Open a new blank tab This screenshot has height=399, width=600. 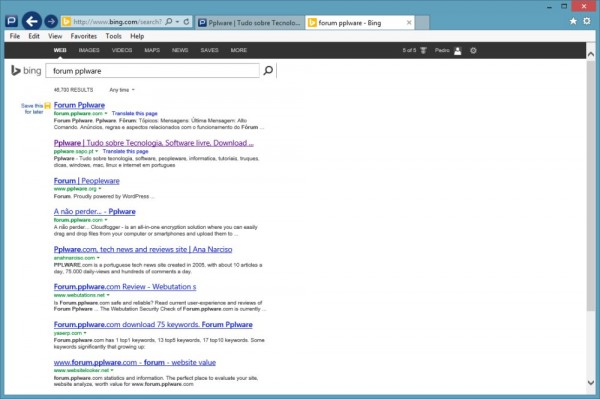coord(422,23)
